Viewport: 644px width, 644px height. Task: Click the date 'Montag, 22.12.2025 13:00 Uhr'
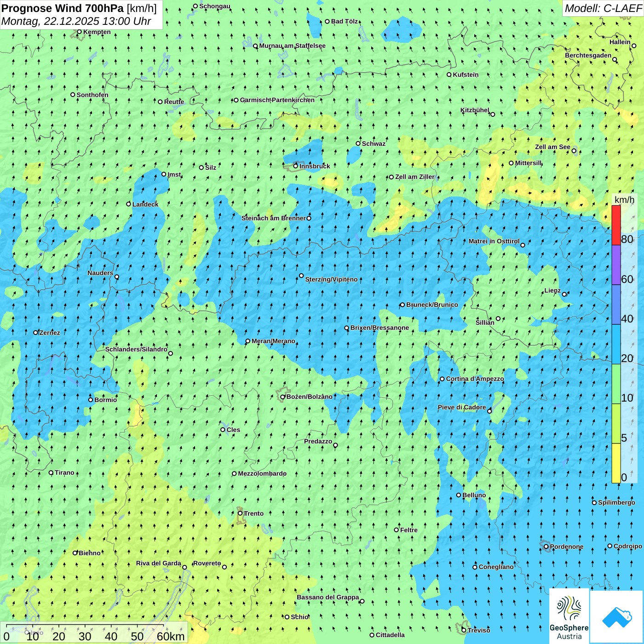point(76,21)
